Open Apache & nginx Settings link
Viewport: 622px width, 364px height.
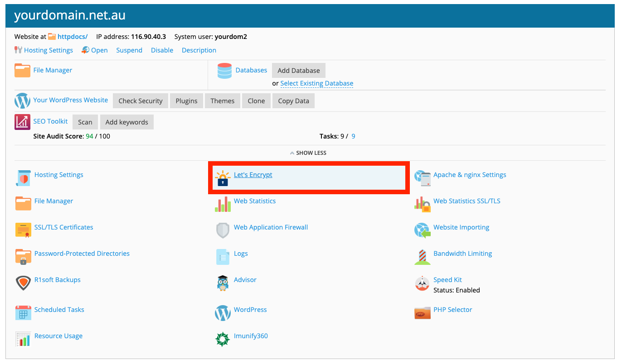tap(470, 175)
